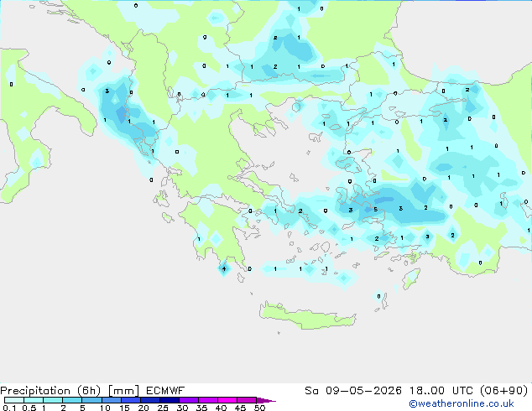Click the '50' legend scale label
The image size is (532, 411).
pos(259,408)
